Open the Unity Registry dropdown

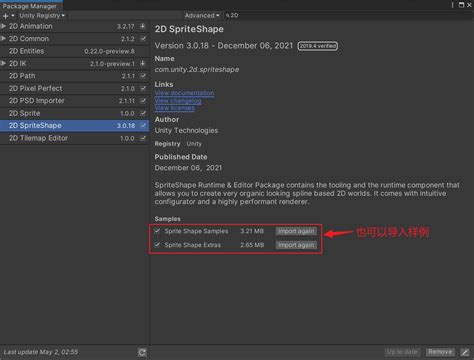click(x=42, y=16)
